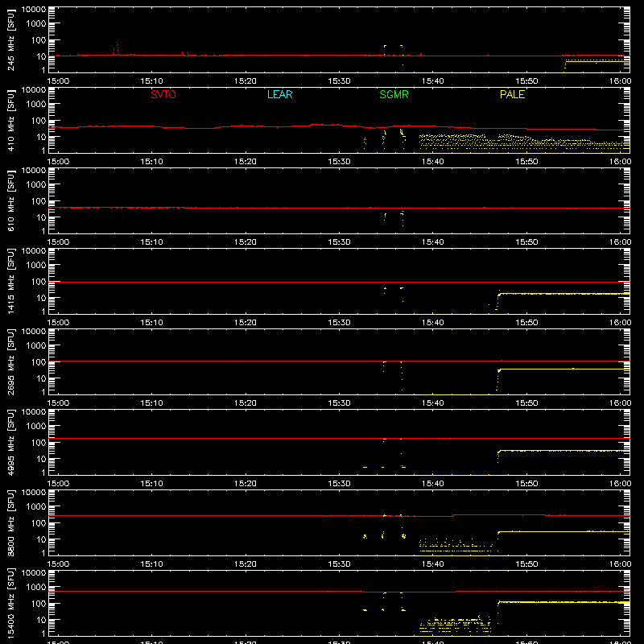The height and width of the screenshot is (644, 644).
Task: Click 15:20 time label below 610 MHz plot
Action: click(246, 242)
